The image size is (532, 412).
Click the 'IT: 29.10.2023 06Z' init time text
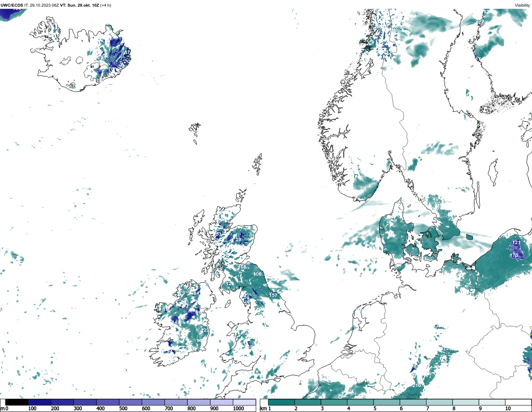[42, 5]
